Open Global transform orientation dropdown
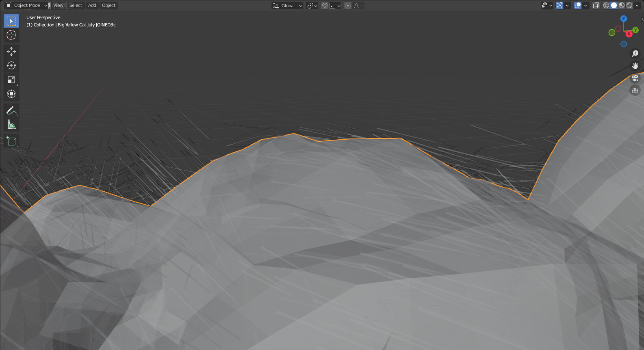 coord(287,6)
